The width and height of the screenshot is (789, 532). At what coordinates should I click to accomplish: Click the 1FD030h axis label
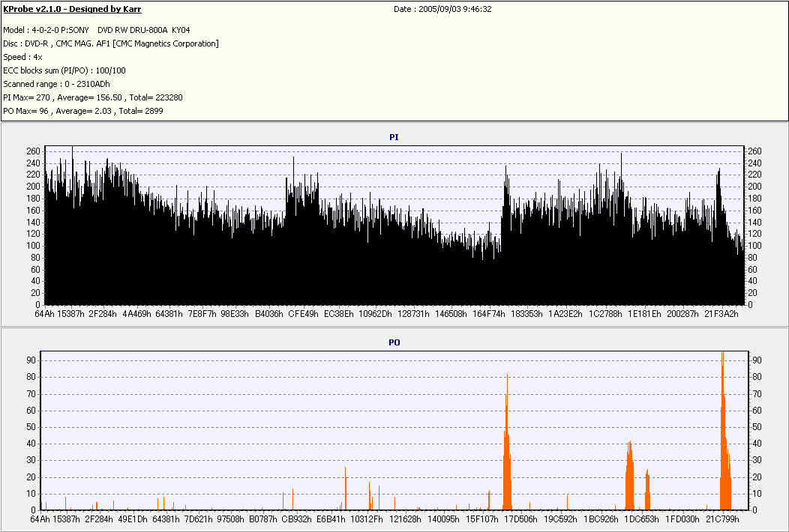tap(682, 519)
